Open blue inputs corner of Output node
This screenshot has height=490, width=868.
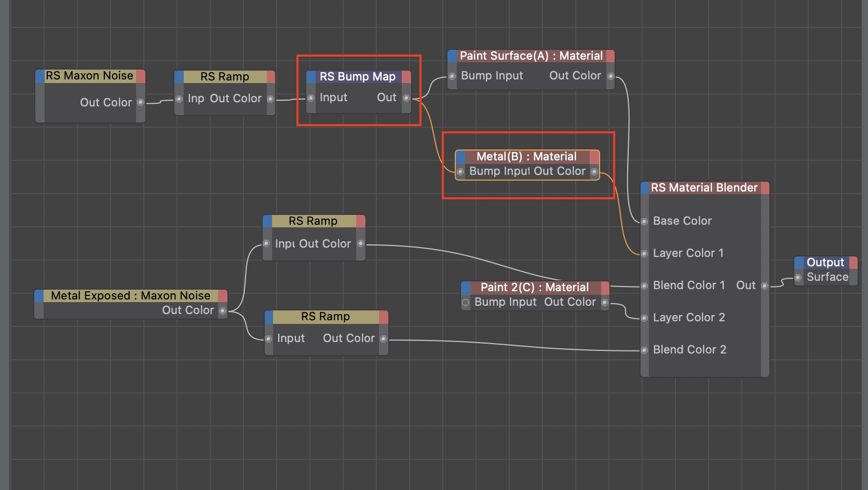coord(799,263)
